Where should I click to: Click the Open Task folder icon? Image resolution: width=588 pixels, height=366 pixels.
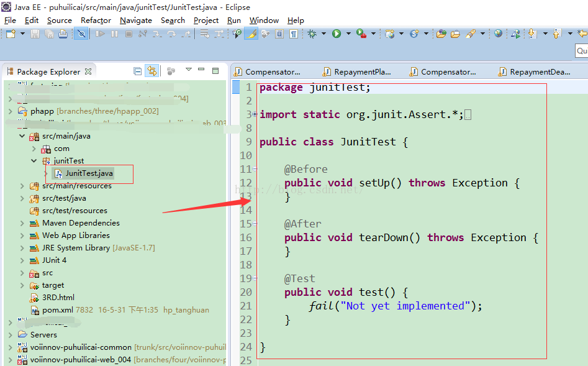point(455,34)
